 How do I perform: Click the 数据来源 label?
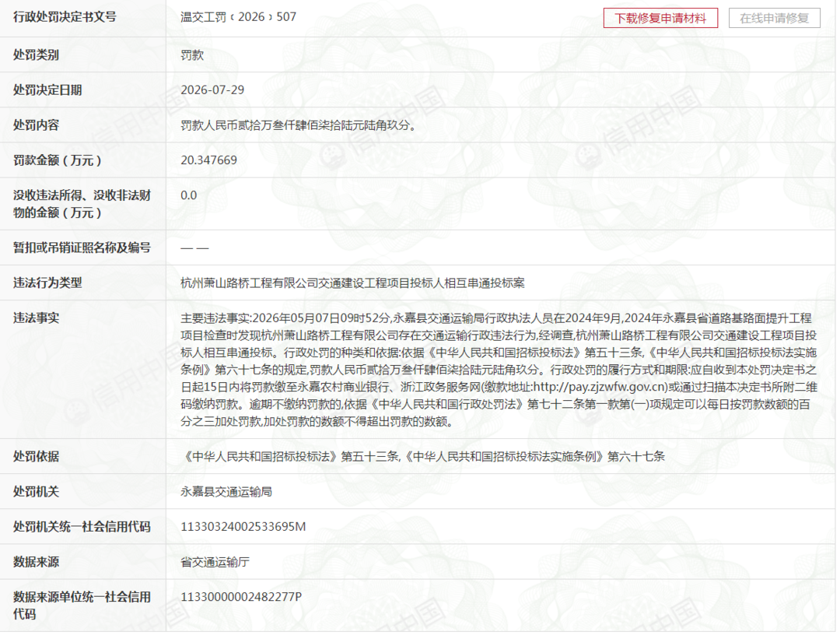click(x=36, y=562)
